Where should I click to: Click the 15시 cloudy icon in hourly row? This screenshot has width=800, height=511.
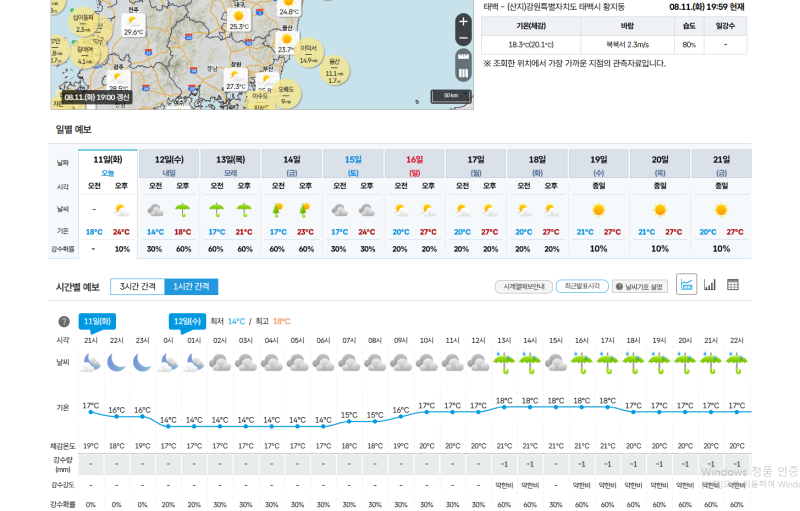click(556, 363)
